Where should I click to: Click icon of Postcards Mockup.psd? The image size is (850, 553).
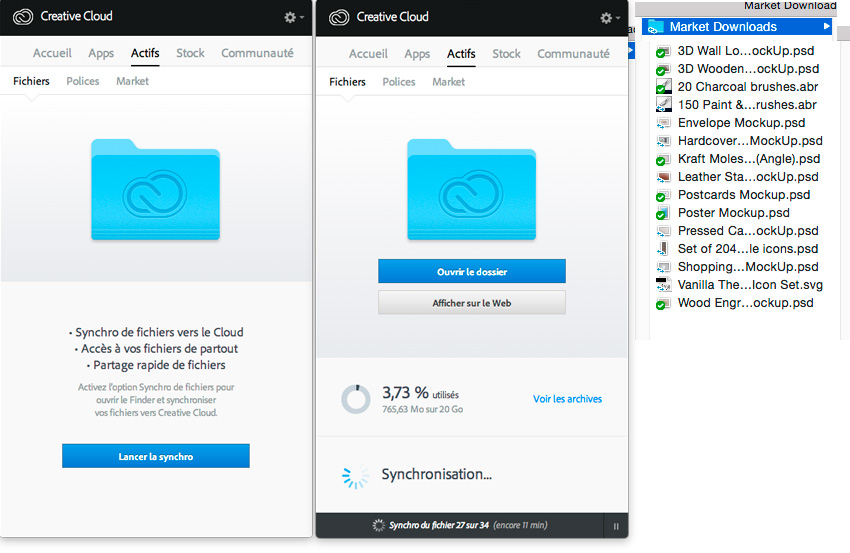pyautogui.click(x=663, y=195)
